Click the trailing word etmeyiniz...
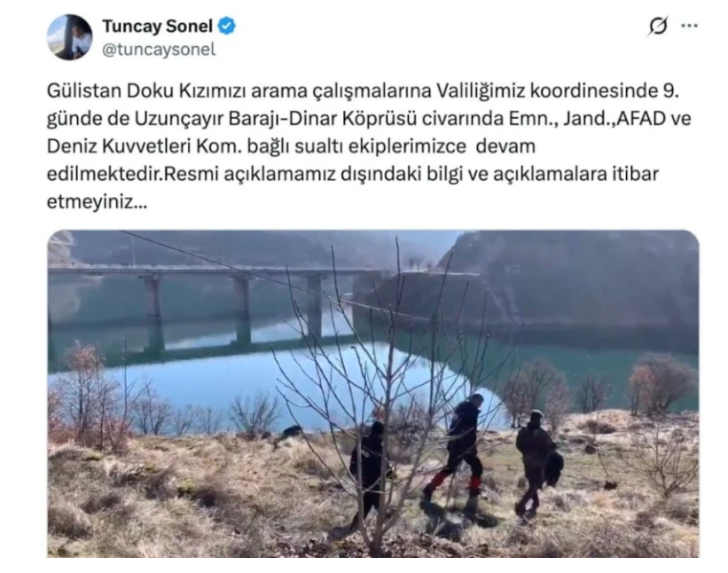The image size is (728, 573). pos(97,202)
